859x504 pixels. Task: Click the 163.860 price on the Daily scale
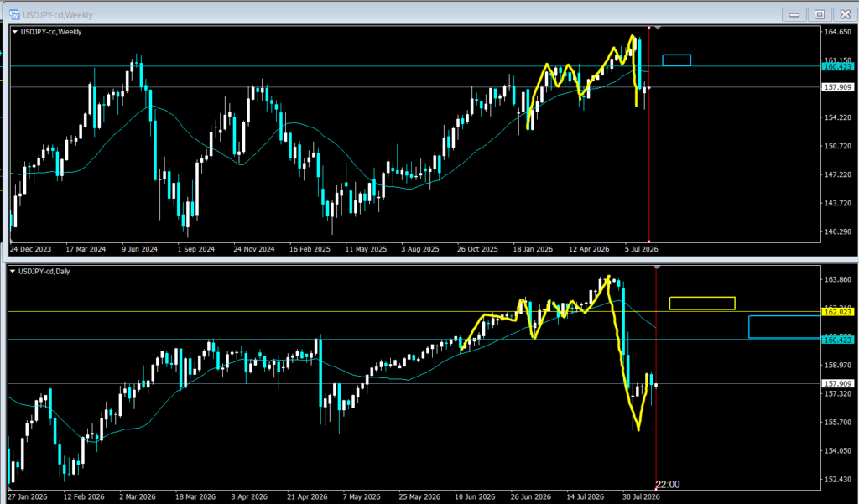tap(838, 279)
